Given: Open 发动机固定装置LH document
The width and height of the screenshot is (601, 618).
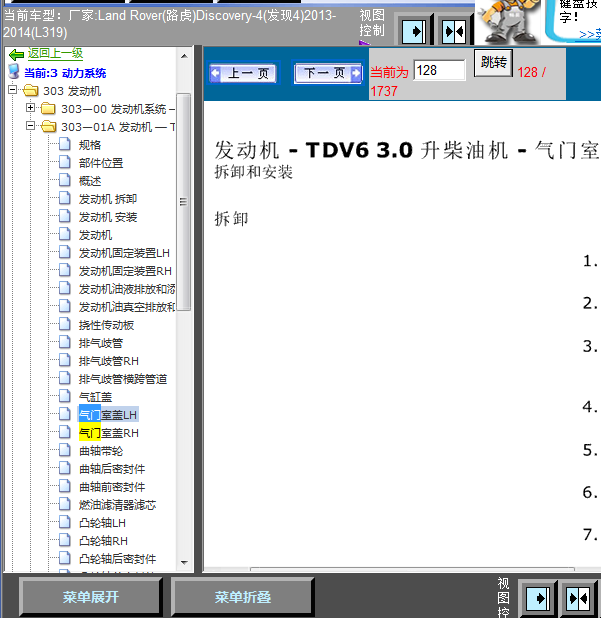Looking at the screenshot, I should point(124,253).
